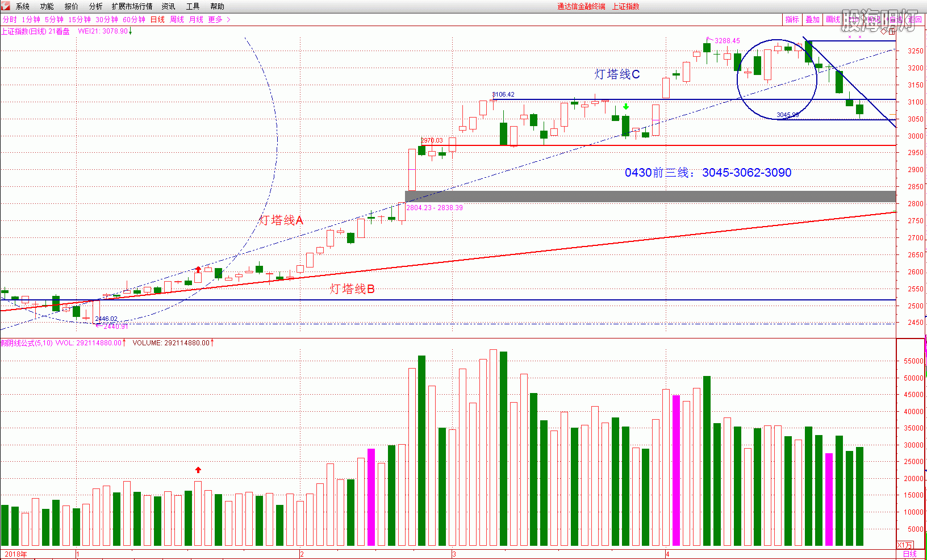927x560 pixels.
Task: Switch to the 月线 monthly period tab
Action: coord(196,19)
